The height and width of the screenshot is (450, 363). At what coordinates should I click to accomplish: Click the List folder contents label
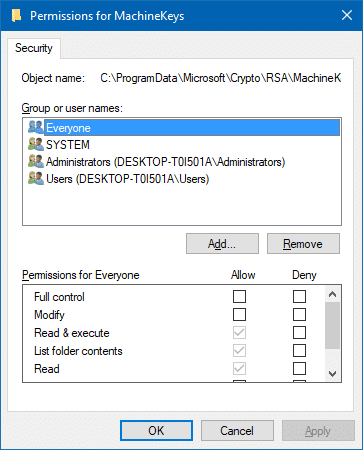pyautogui.click(x=78, y=351)
